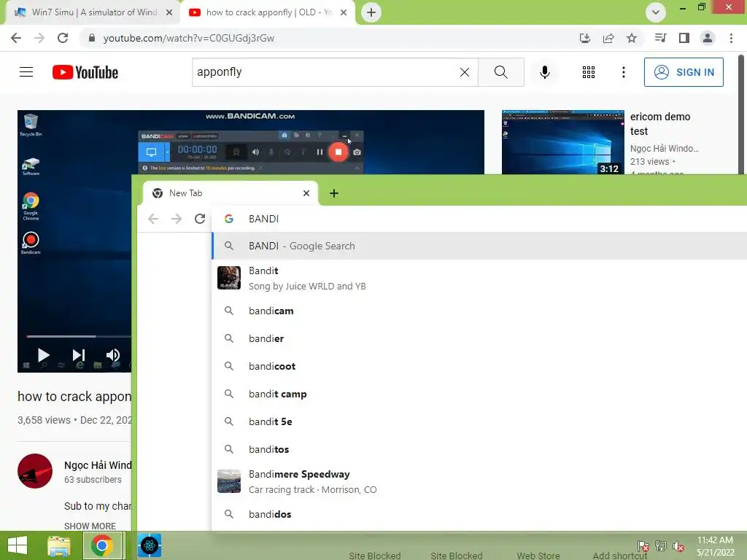The height and width of the screenshot is (560, 747).
Task: Open the Chrome profile avatar
Action: click(708, 38)
